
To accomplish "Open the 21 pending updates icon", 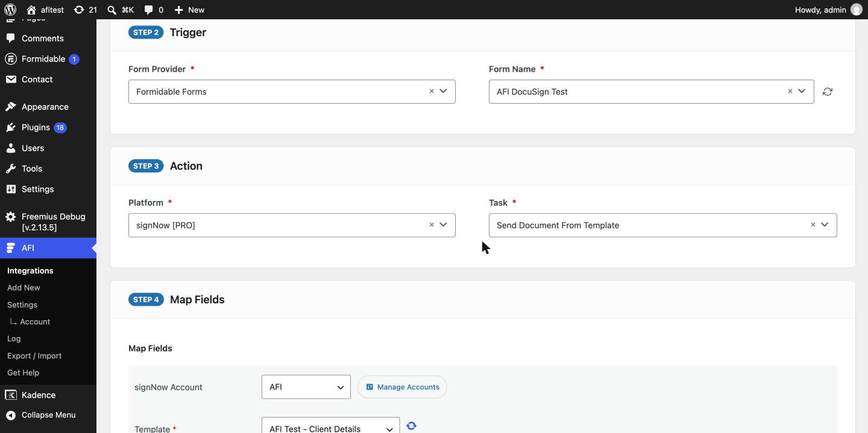I will click(85, 10).
